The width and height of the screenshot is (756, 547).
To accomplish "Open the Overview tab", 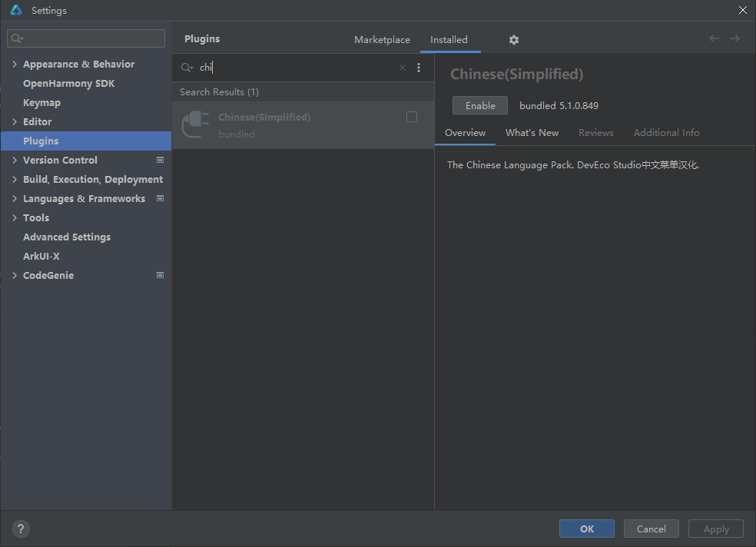I will 465,133.
